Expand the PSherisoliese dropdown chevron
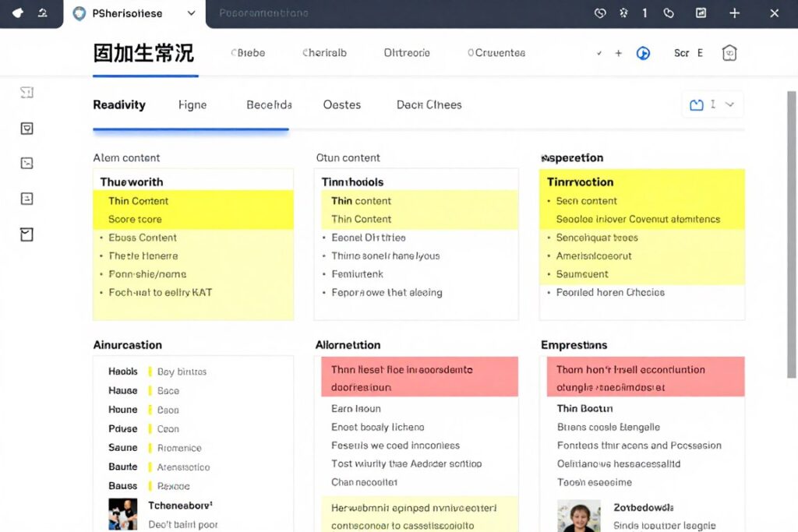Image resolution: width=798 pixels, height=532 pixels. point(192,13)
